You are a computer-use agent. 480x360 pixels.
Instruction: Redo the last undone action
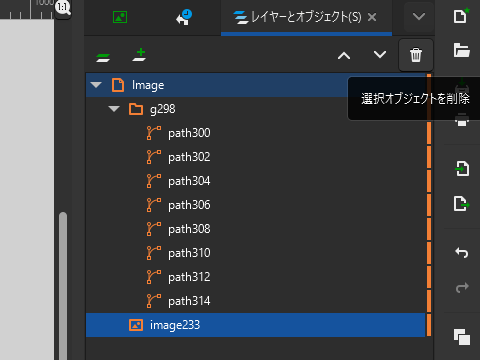click(x=462, y=287)
